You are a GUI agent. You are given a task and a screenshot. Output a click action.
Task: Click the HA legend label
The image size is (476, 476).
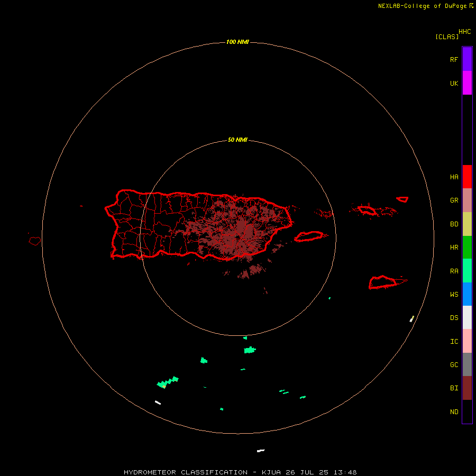click(454, 177)
